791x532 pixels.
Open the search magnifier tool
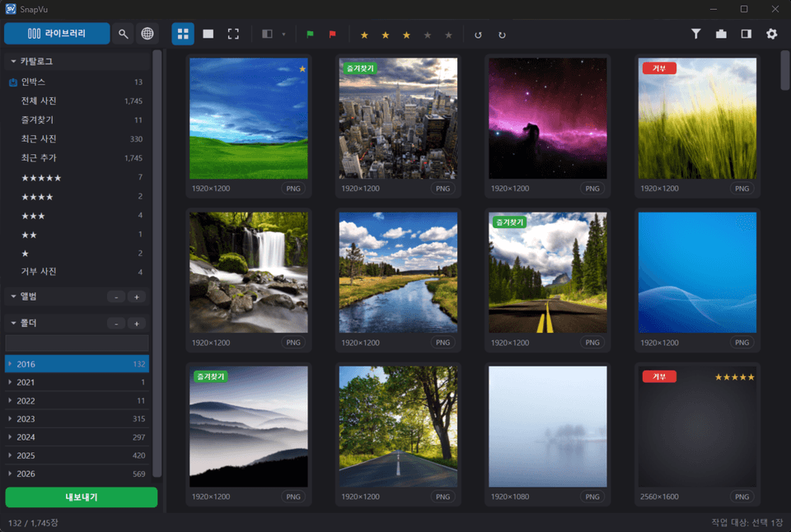(x=123, y=34)
